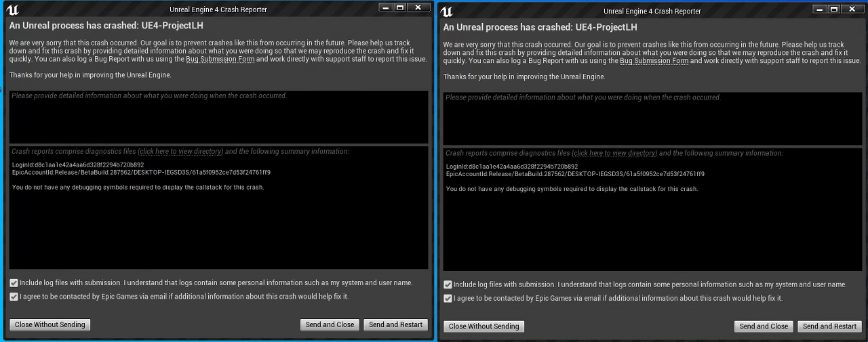Close the left Crash Reporter window
Viewport: 868px width, 342px height.
(418, 7)
